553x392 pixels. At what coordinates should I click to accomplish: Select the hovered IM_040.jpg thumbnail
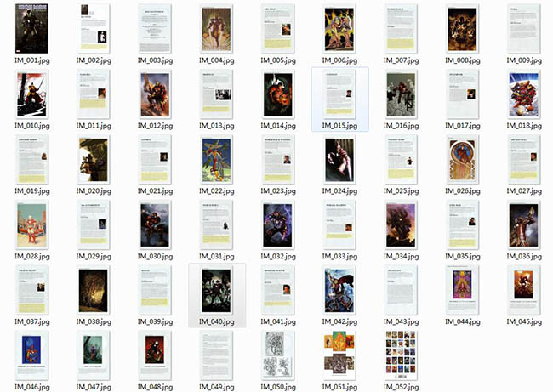pyautogui.click(x=216, y=290)
